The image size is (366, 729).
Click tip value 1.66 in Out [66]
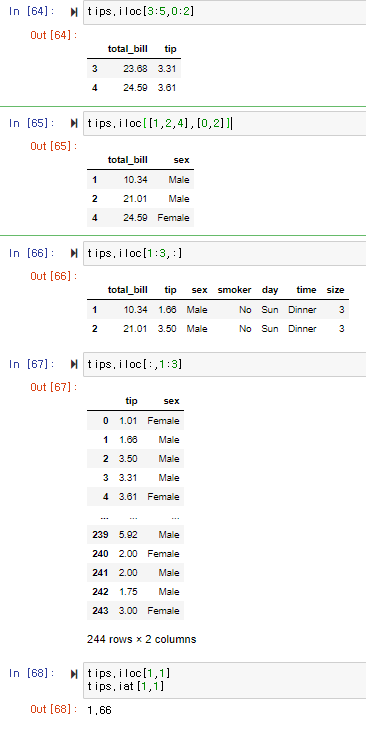point(167,310)
